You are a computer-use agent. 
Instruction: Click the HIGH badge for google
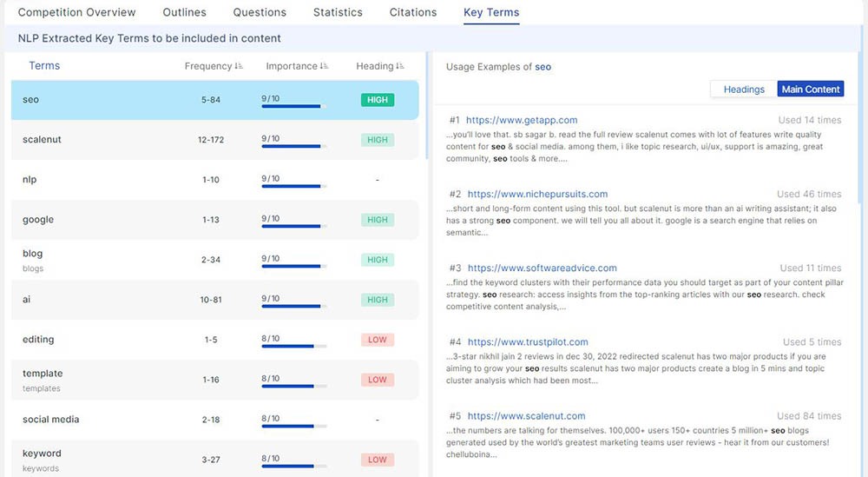point(378,220)
